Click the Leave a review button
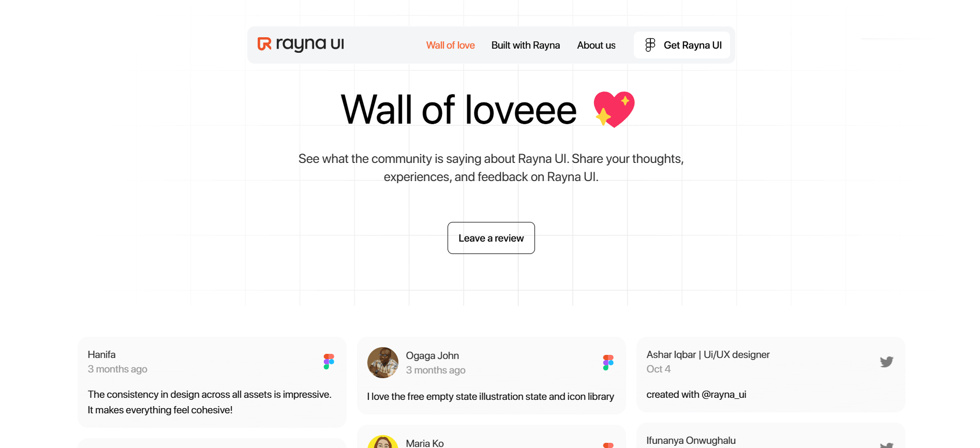This screenshot has height=448, width=980. 491,238
